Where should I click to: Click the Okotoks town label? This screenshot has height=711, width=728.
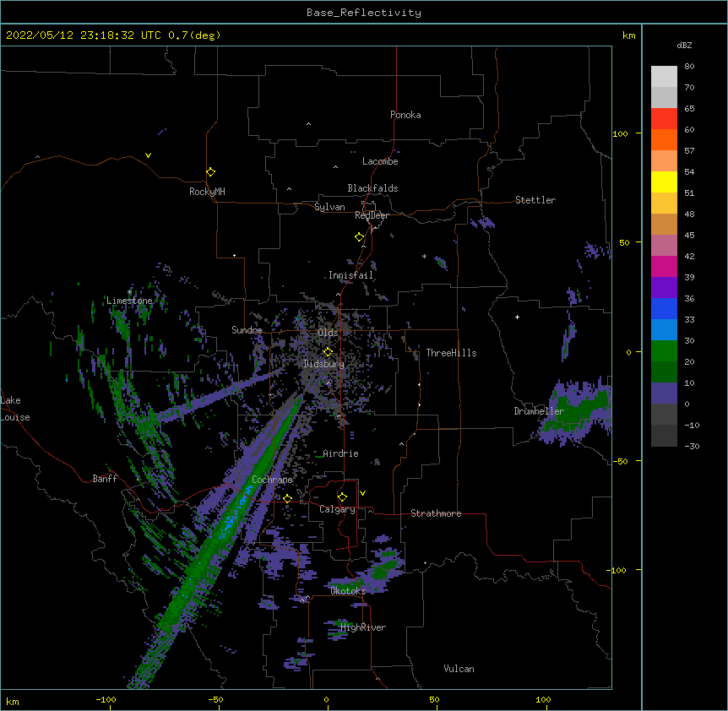coord(348,591)
